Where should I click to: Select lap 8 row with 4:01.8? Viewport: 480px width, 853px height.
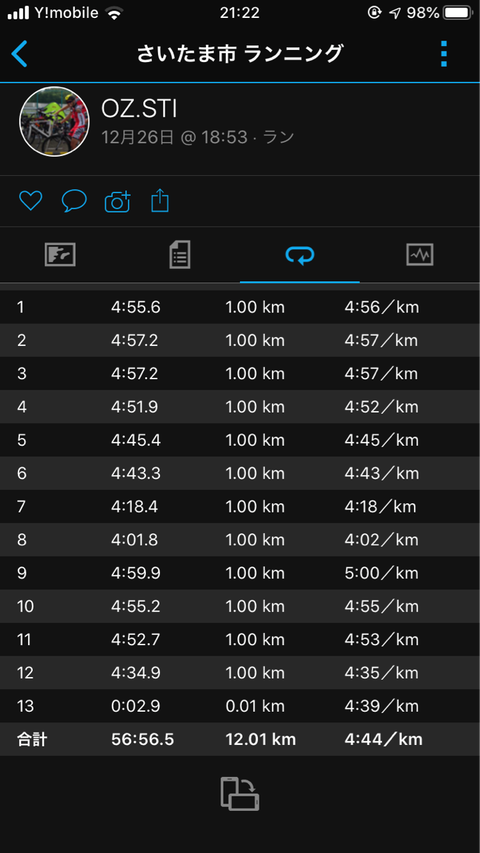coord(240,540)
